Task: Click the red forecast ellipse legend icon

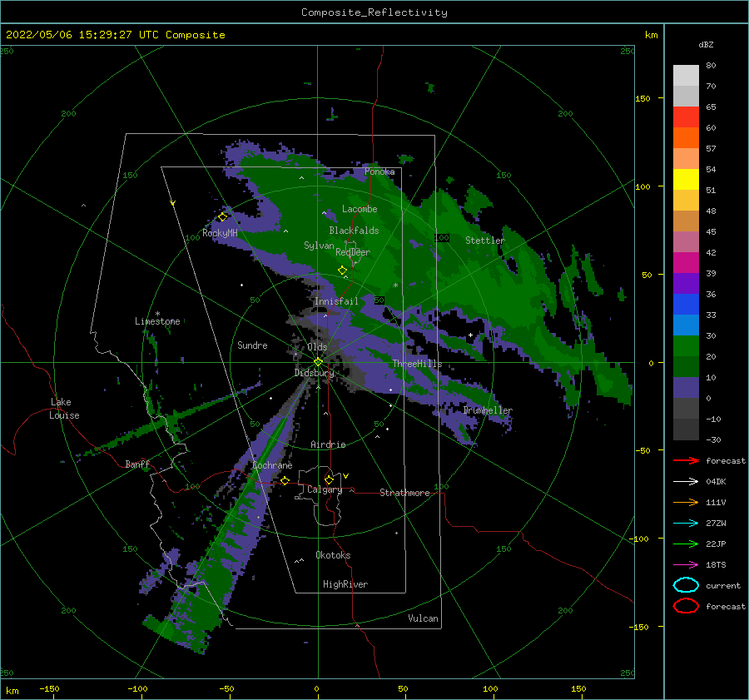Action: coord(686,606)
